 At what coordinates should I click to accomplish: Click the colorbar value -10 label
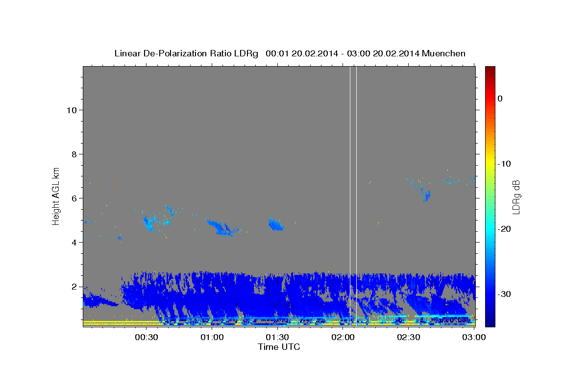504,164
